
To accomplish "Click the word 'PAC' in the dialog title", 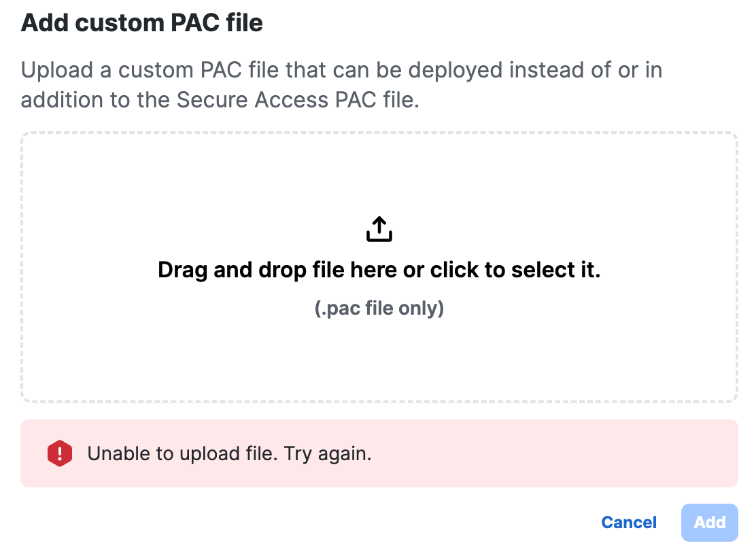I will [x=195, y=22].
